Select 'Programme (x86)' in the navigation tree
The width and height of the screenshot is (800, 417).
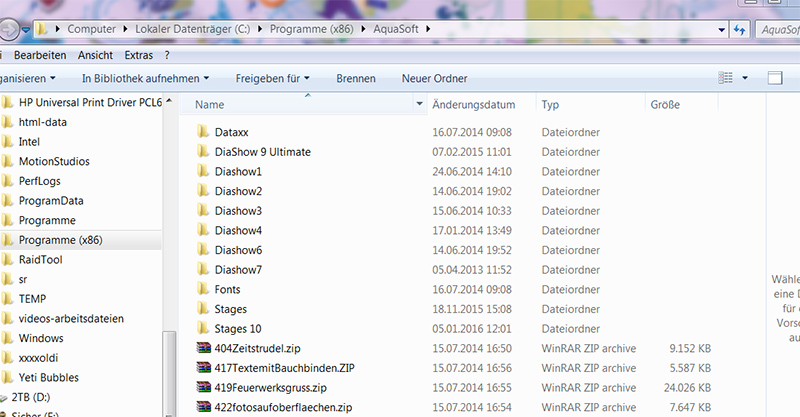click(x=60, y=240)
